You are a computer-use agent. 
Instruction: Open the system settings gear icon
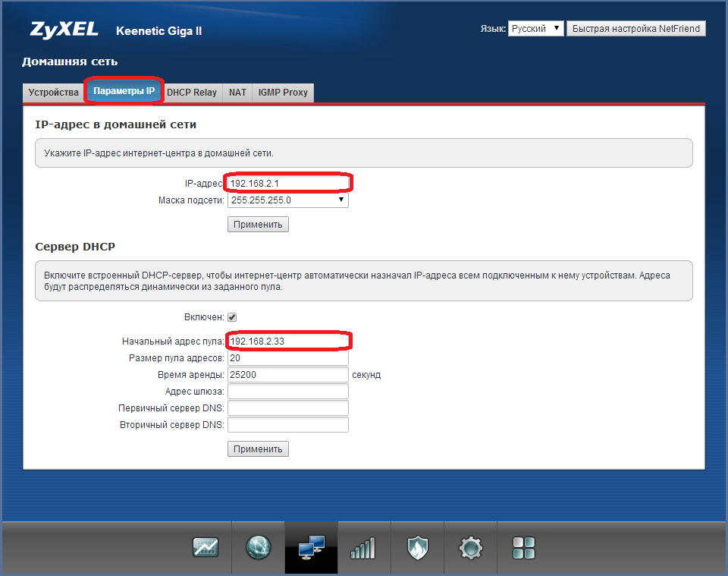(x=471, y=547)
